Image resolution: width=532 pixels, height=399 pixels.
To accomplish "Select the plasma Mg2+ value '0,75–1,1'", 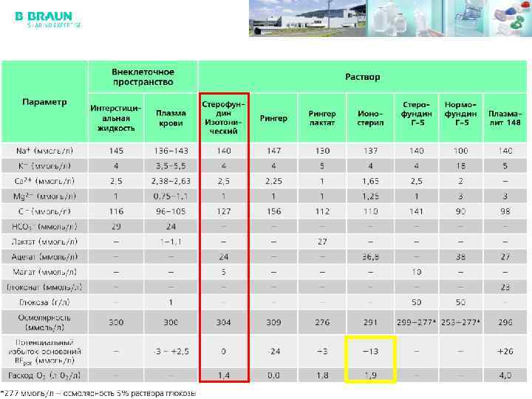I will (171, 196).
